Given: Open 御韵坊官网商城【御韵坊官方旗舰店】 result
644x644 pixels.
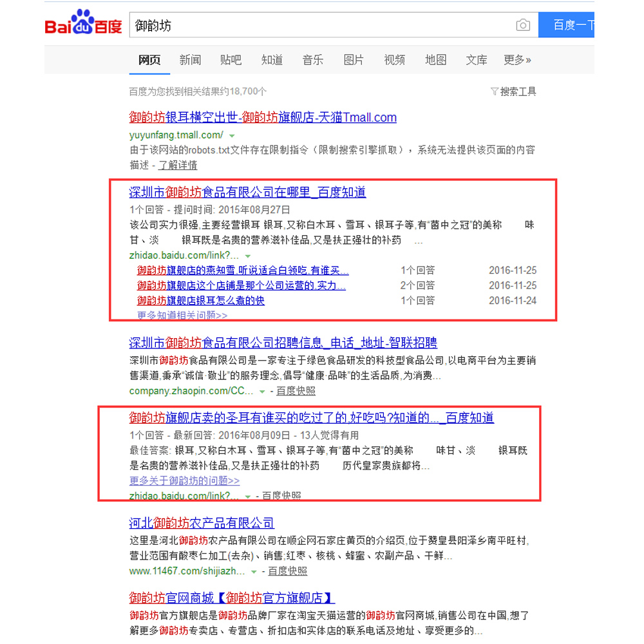Looking at the screenshot, I should click(232, 598).
